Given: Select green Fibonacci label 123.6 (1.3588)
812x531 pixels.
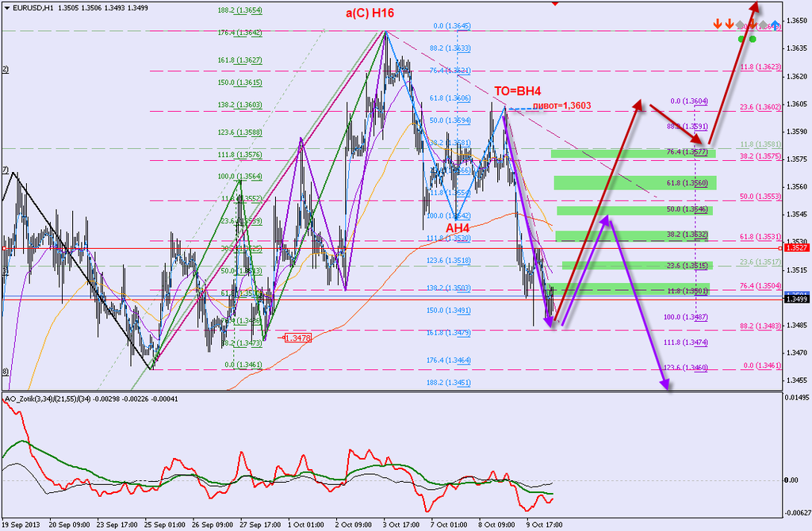Looking at the screenshot, I should point(239,132).
